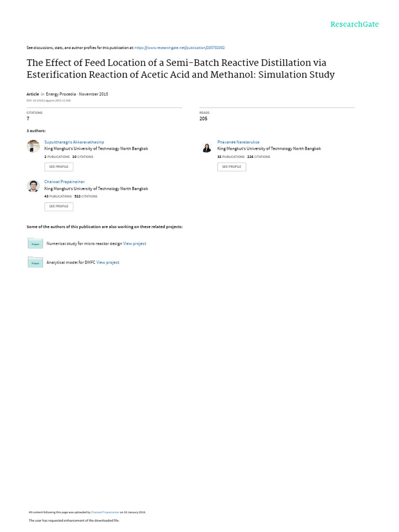Click project folder icon for micro reactor design
Screen dimensions: 399x532
(35, 243)
